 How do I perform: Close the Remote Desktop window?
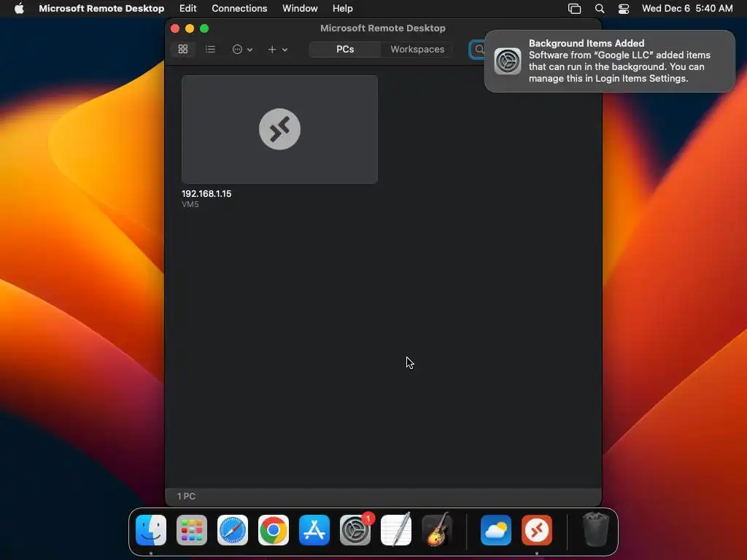coord(175,28)
